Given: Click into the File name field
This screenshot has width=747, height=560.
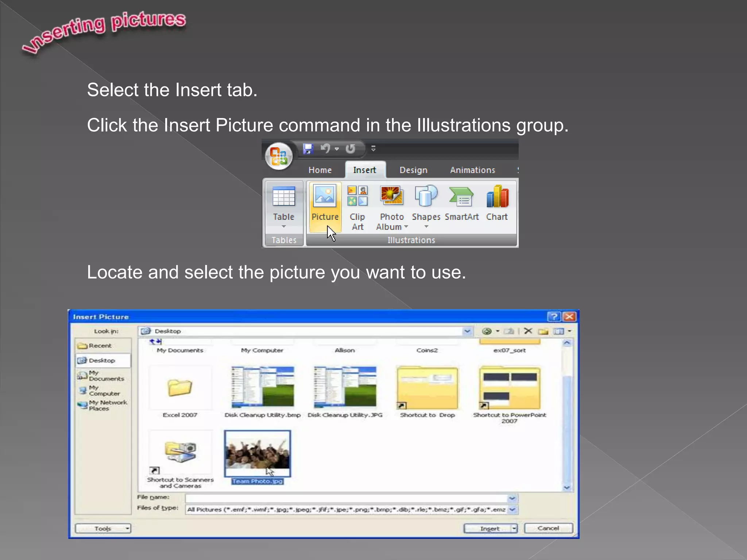Looking at the screenshot, I should click(x=347, y=498).
